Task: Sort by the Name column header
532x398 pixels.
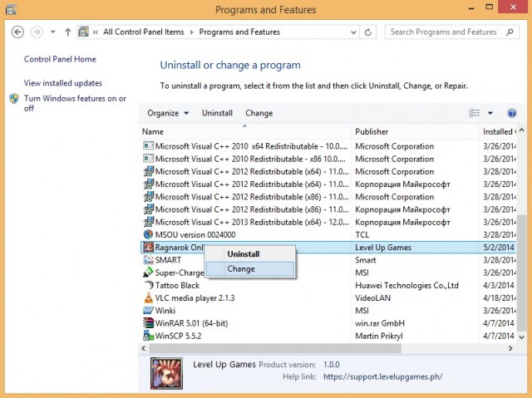Action: click(245, 131)
